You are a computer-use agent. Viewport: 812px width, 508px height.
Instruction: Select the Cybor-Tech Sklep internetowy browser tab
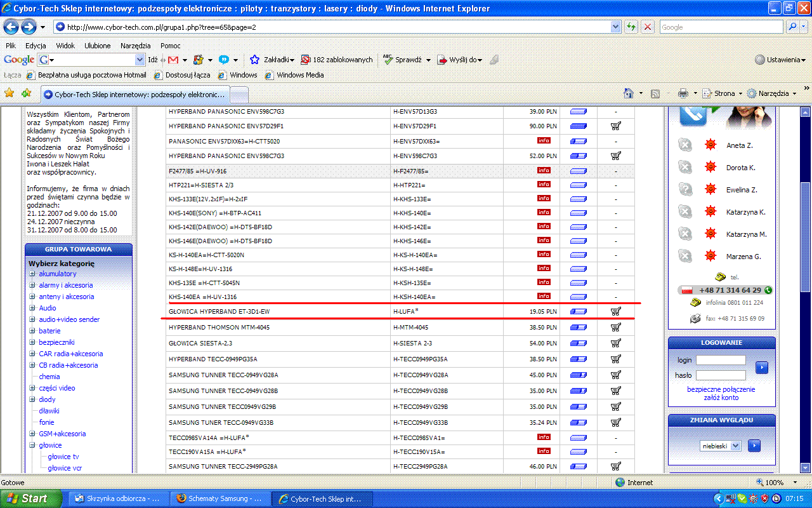click(135, 95)
